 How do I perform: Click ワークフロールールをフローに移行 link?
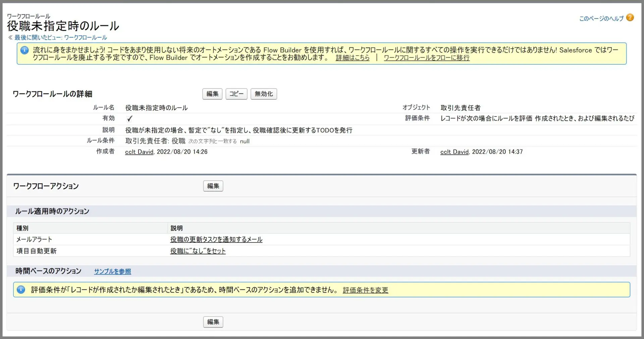point(426,58)
